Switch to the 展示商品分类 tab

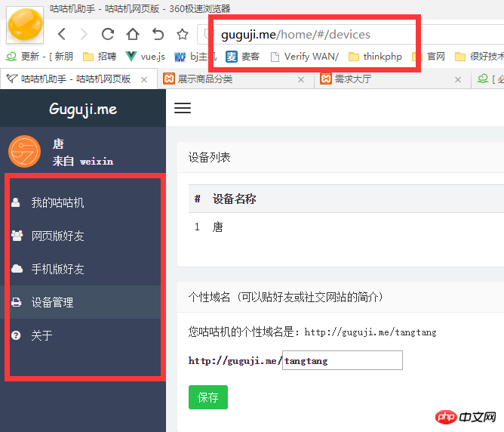tap(235, 79)
